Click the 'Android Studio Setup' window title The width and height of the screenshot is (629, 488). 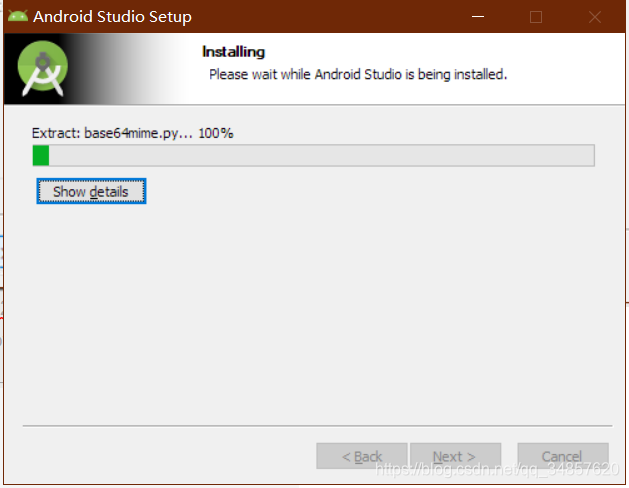pyautogui.click(x=112, y=17)
